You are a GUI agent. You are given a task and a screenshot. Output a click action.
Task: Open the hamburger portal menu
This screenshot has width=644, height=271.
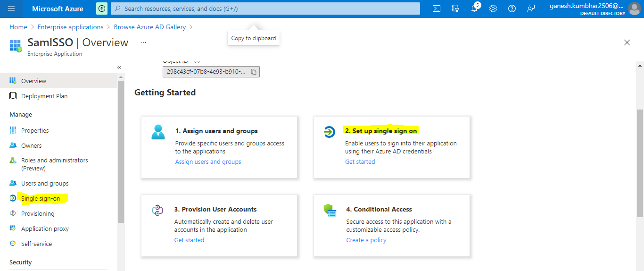11,8
